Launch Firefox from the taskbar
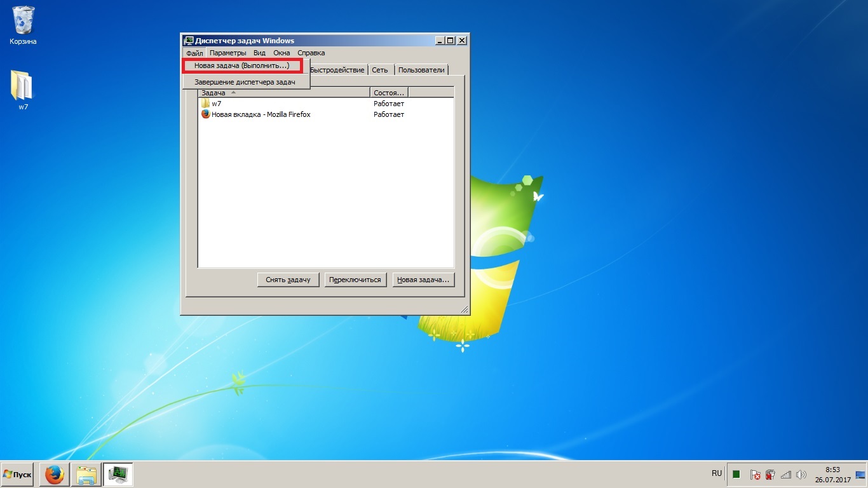The width and height of the screenshot is (868, 488). click(x=55, y=475)
